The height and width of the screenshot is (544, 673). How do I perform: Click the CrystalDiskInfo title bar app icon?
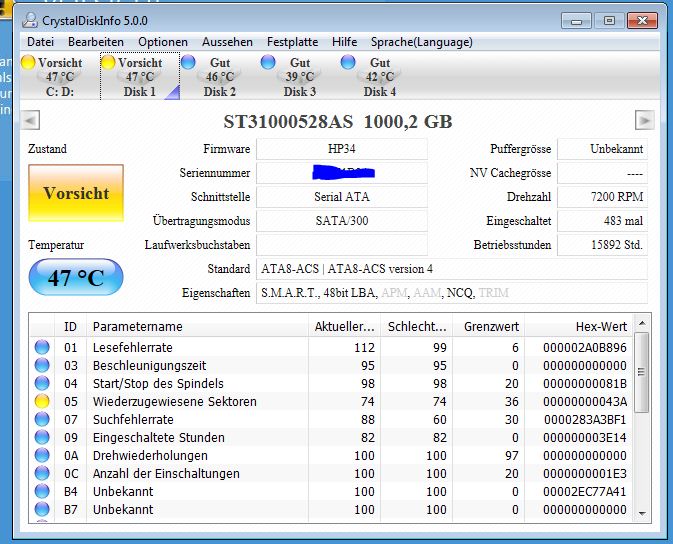[30, 20]
